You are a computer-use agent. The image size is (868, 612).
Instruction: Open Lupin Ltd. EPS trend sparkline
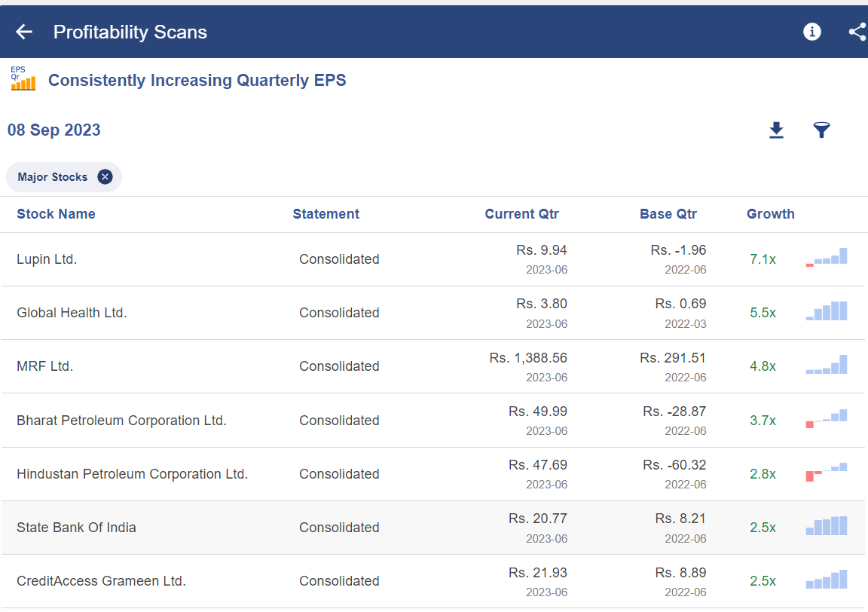827,258
